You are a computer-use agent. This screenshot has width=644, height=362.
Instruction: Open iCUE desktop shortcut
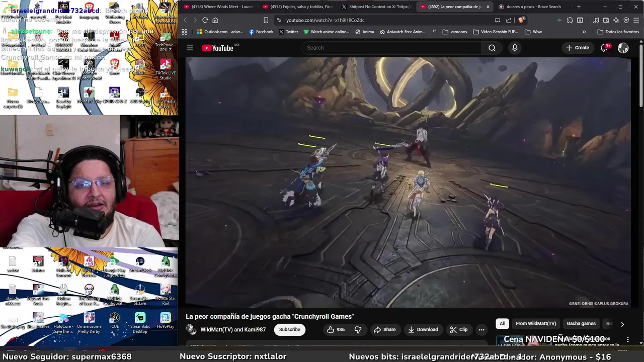pyautogui.click(x=114, y=321)
